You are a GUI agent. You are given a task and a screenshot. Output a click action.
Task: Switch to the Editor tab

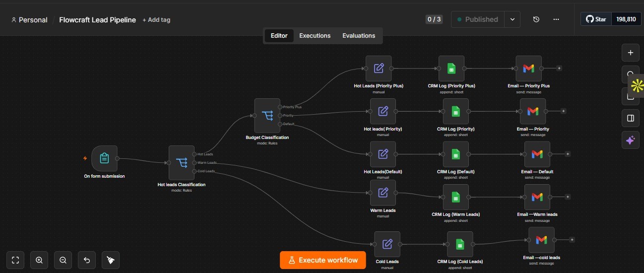(x=279, y=36)
